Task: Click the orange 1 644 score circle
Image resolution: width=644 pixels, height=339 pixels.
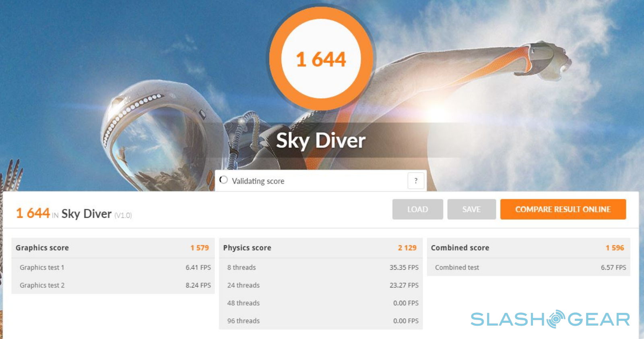Action: coord(321,59)
